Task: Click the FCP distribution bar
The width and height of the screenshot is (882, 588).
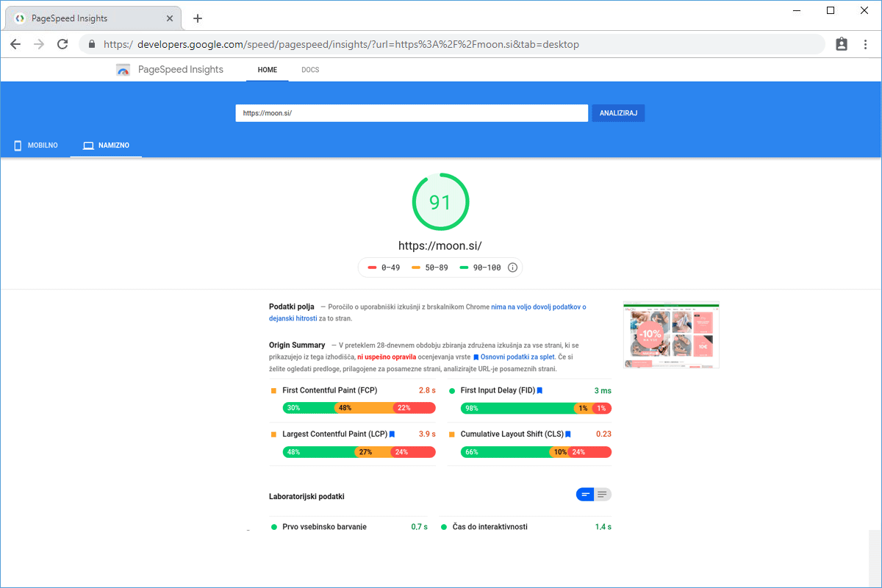Action: (359, 408)
